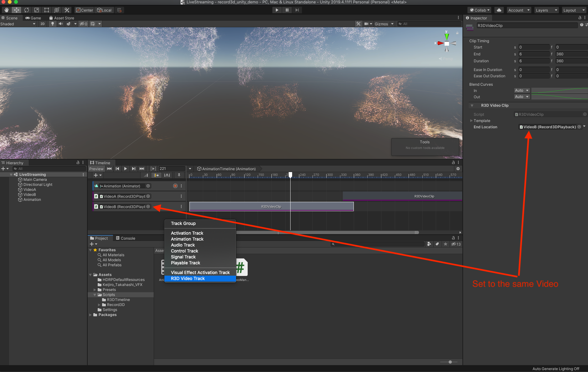Open scene component tools icon
The width and height of the screenshot is (588, 372).
(358, 24)
